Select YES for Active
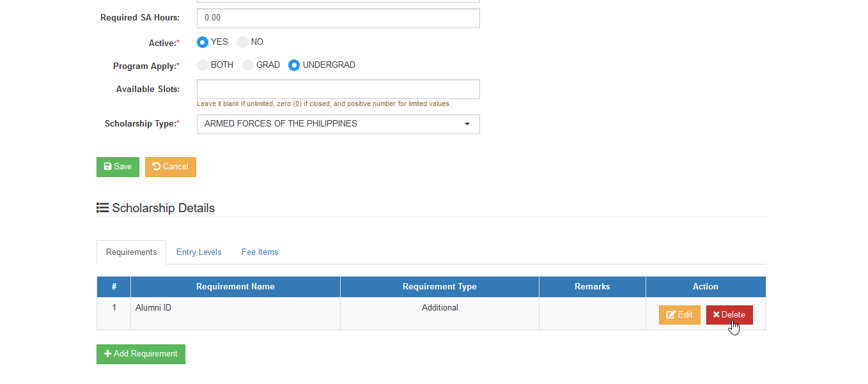 coord(203,42)
